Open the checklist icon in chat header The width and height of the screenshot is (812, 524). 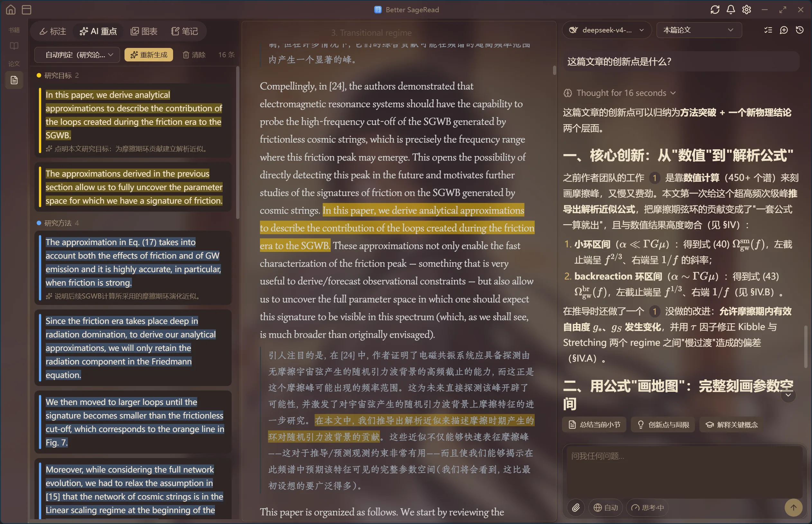pos(768,30)
